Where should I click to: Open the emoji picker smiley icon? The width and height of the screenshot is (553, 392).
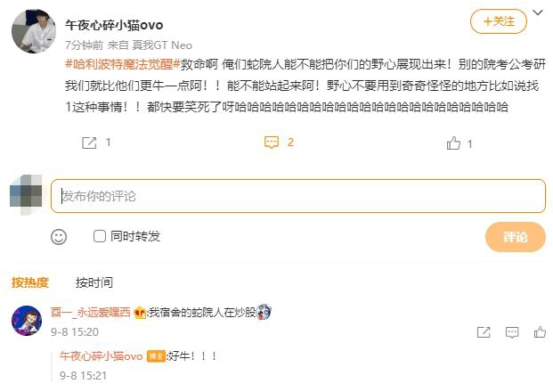[59, 237]
